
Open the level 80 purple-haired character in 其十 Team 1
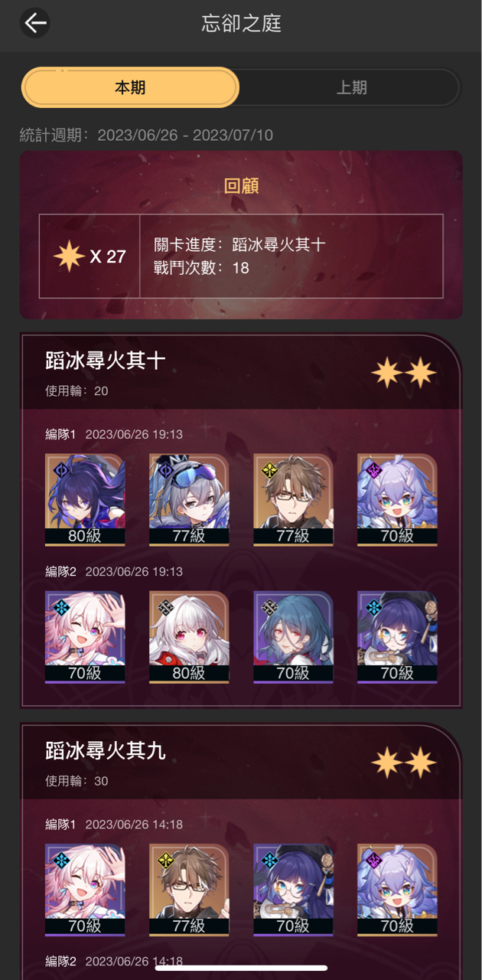(85, 500)
